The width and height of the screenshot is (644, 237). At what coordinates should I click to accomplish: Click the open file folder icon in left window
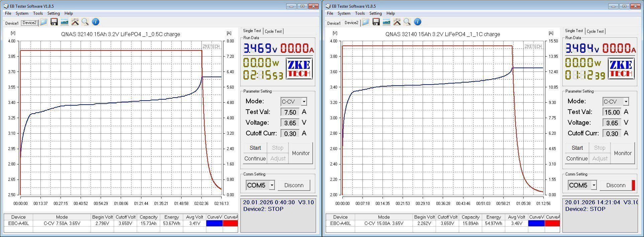coord(43,22)
